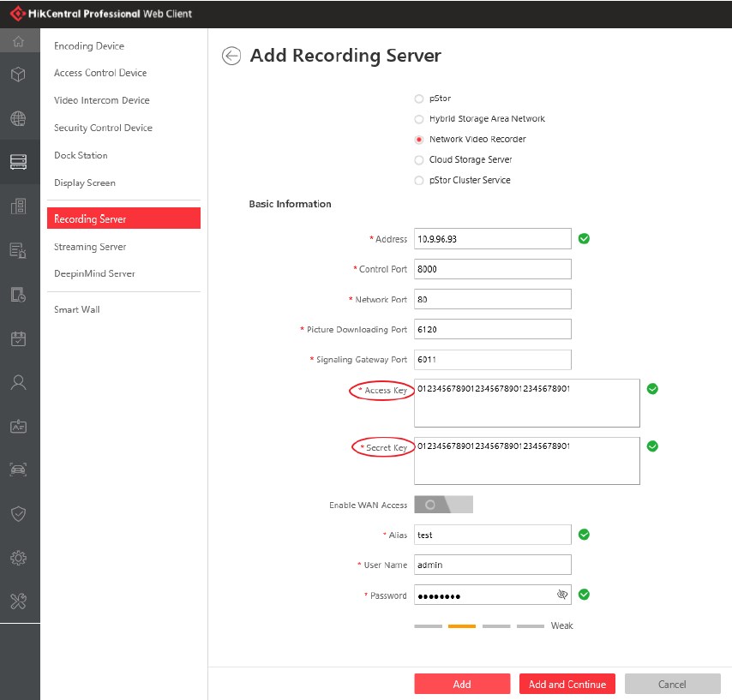
Task: Click the person icon in left sidebar
Action: (x=19, y=382)
